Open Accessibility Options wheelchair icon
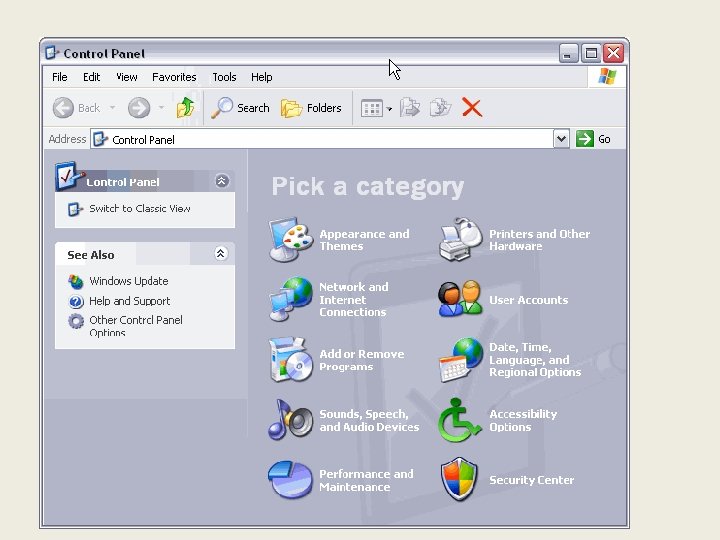 click(460, 420)
